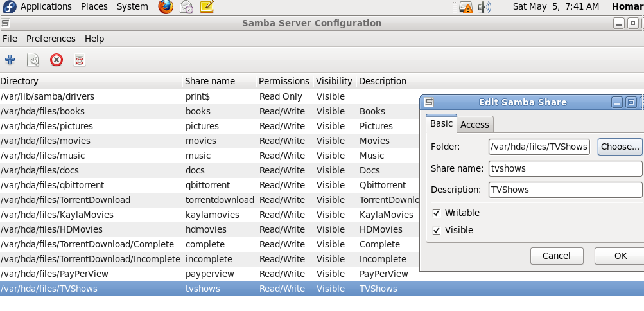644x311 pixels.
Task: Click the Fedora logo icon
Action: (x=9, y=6)
